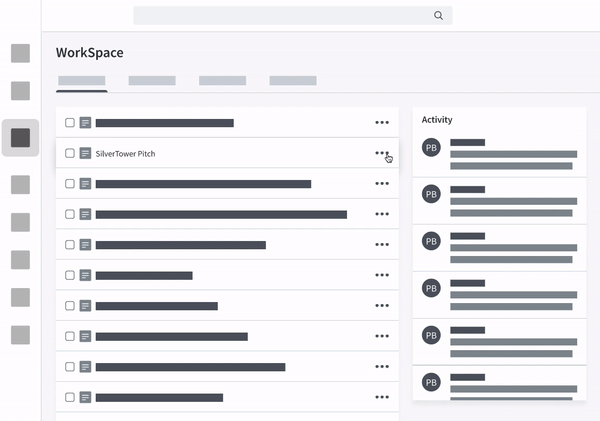Select the highlighted dark sidebar icon

[20, 138]
